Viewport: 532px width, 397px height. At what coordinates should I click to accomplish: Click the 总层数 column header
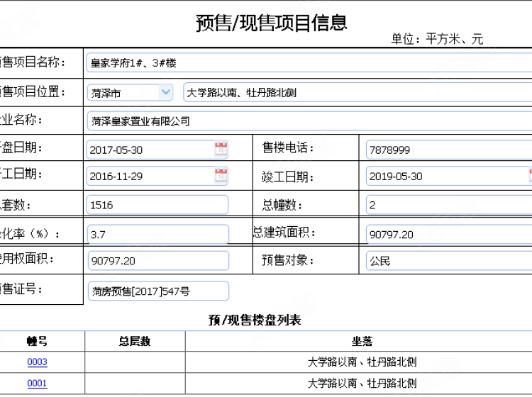click(x=135, y=341)
